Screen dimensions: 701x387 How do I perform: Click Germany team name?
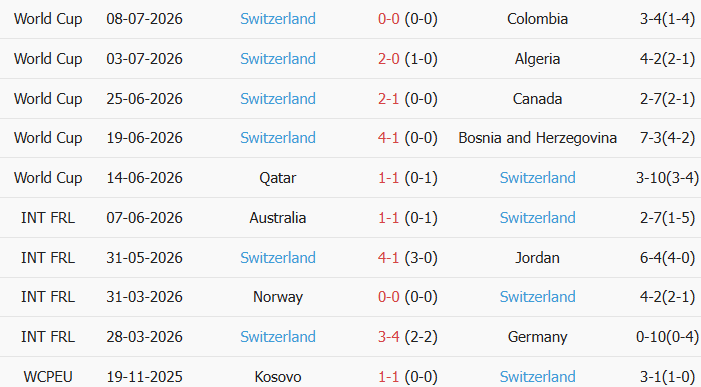tap(537, 337)
